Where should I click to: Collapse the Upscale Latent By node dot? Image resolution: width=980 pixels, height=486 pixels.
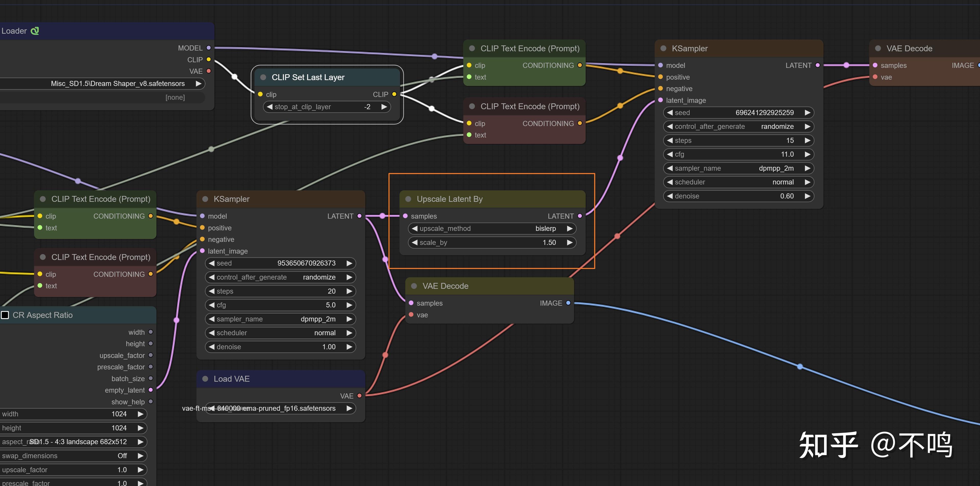coord(408,199)
